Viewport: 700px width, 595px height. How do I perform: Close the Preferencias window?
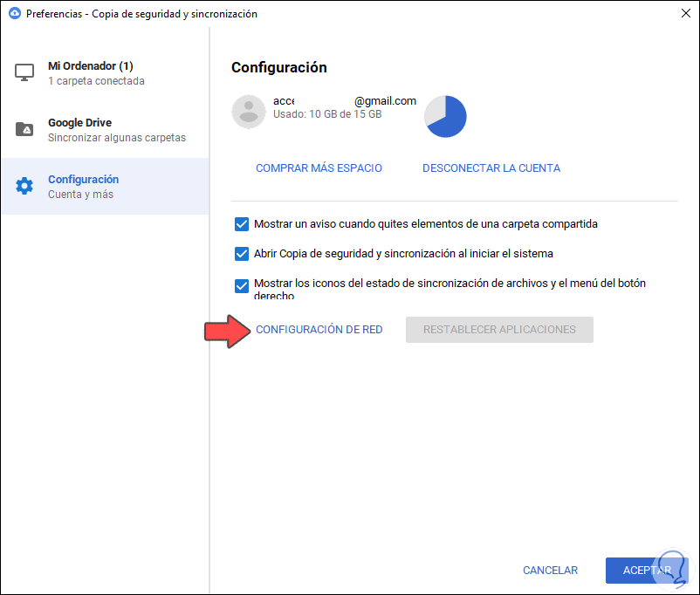pos(686,13)
